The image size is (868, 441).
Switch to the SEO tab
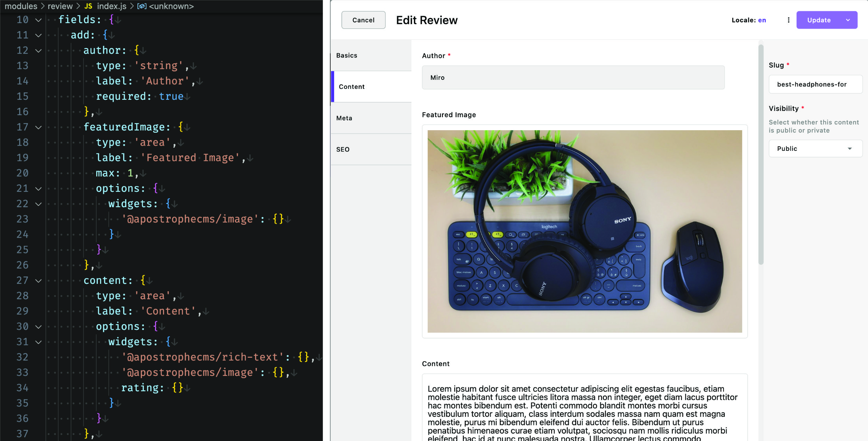coord(343,149)
